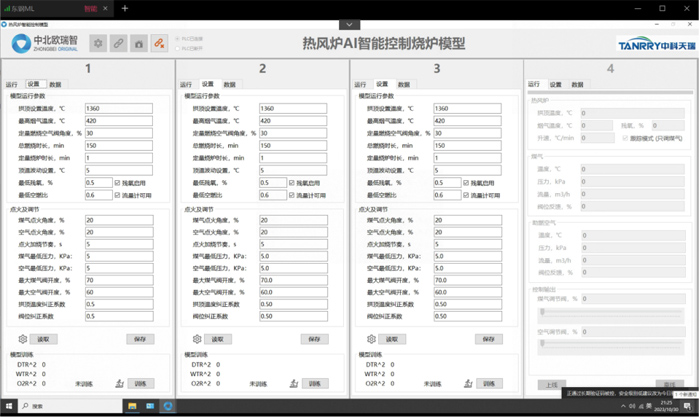The width and height of the screenshot is (700, 417).
Task: Expand the chevron dropdown at top center
Action: coord(347,23)
